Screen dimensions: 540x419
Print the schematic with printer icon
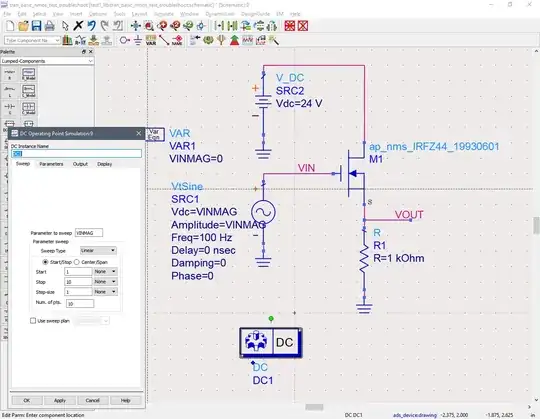coord(50,26)
